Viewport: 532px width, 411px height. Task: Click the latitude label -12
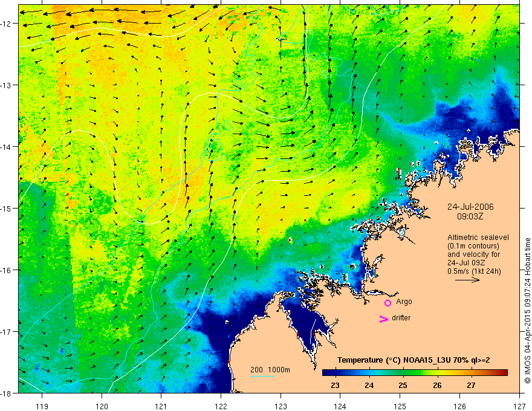coord(6,24)
